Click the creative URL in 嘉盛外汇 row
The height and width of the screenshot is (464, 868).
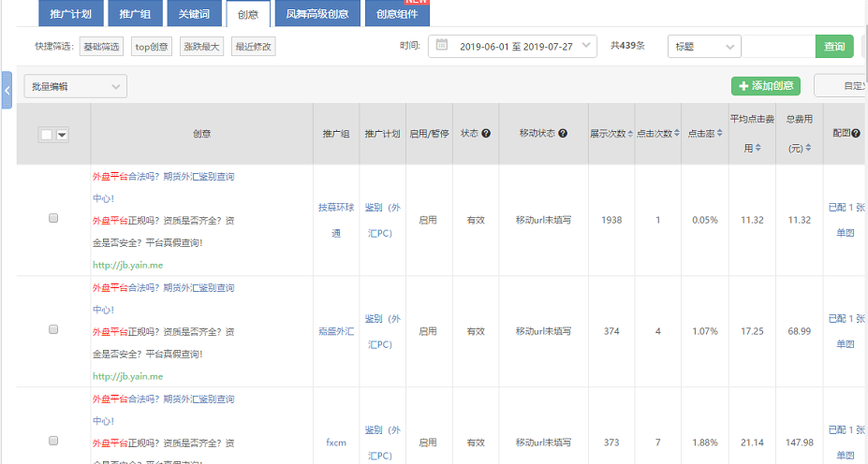tap(128, 376)
